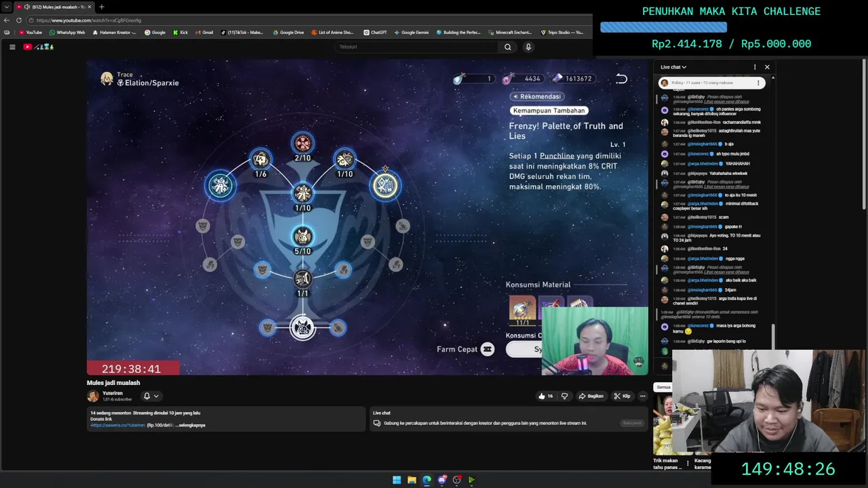Open the YouTube hamburger guide menu
The height and width of the screenshot is (488, 868).
pyautogui.click(x=12, y=47)
